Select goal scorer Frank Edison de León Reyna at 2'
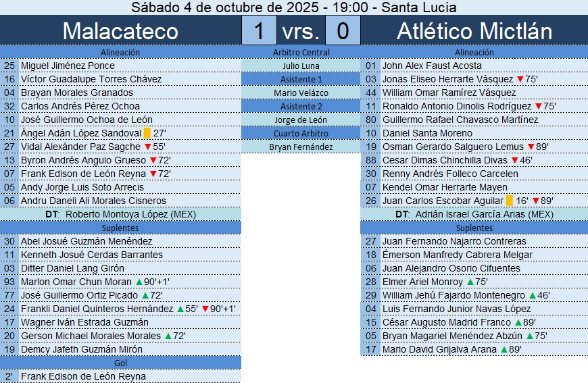The width and height of the screenshot is (588, 383). pyautogui.click(x=83, y=376)
